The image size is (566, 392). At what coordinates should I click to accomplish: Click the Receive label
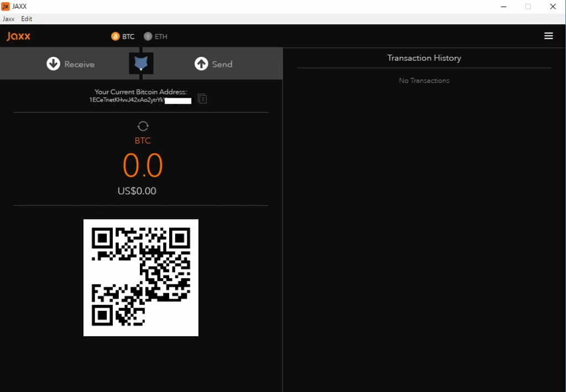click(80, 64)
